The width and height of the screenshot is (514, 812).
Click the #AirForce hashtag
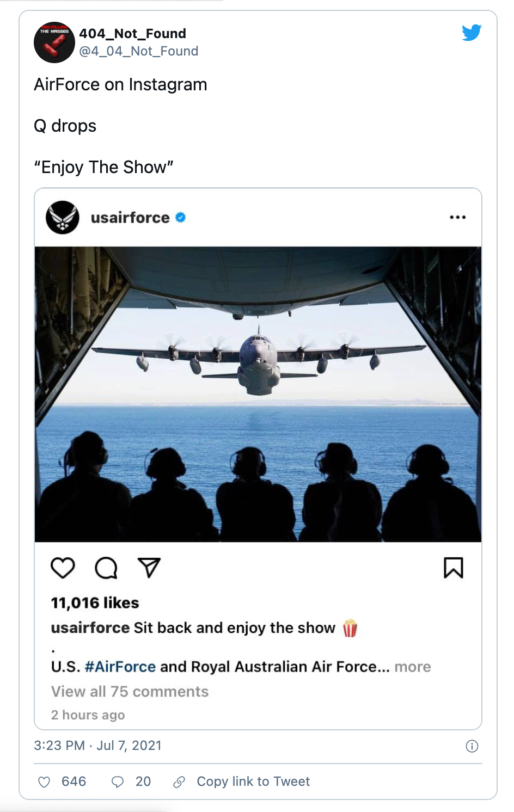(120, 667)
